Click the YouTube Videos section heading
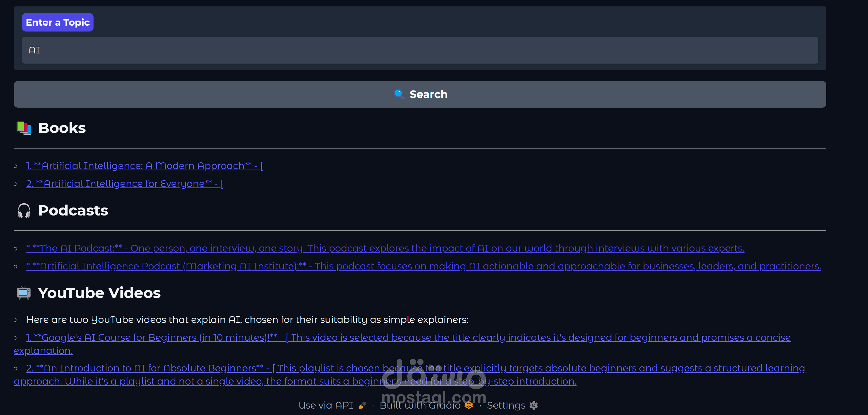This screenshot has height=415, width=868. (x=99, y=293)
